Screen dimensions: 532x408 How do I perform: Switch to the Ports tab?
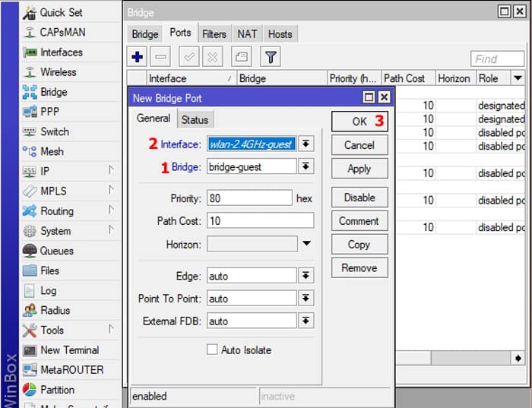(x=180, y=33)
